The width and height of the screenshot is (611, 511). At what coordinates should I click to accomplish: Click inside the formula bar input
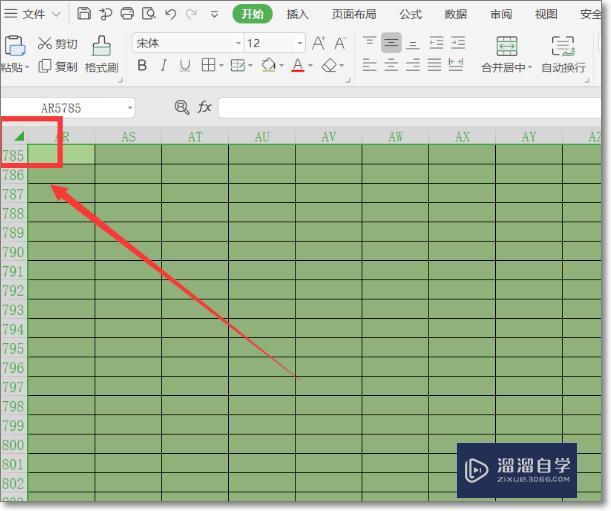pos(410,108)
